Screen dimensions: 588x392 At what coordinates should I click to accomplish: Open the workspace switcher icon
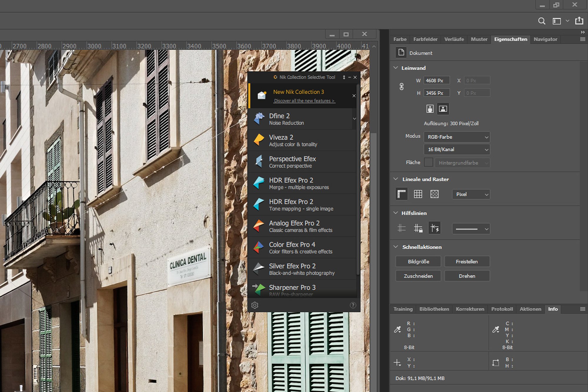click(557, 21)
